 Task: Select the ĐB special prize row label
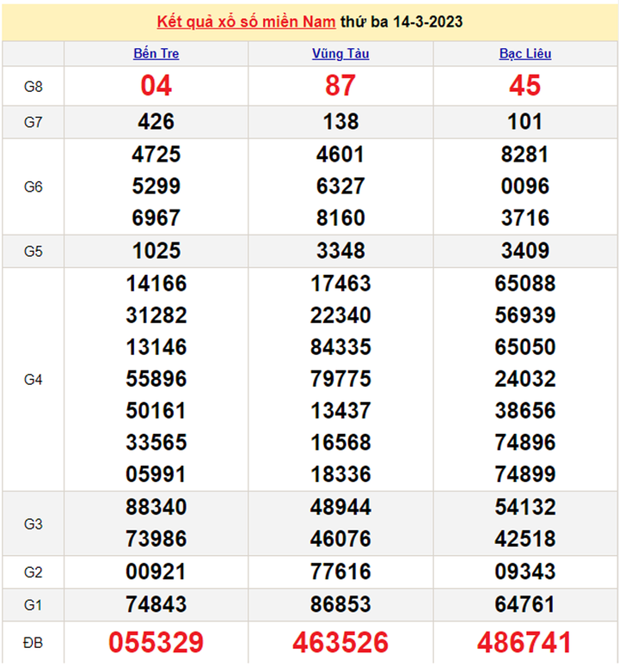click(34, 642)
